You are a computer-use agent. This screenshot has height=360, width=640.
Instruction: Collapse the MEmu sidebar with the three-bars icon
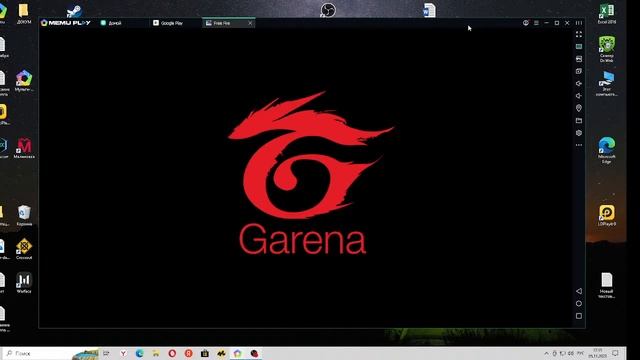(579, 23)
